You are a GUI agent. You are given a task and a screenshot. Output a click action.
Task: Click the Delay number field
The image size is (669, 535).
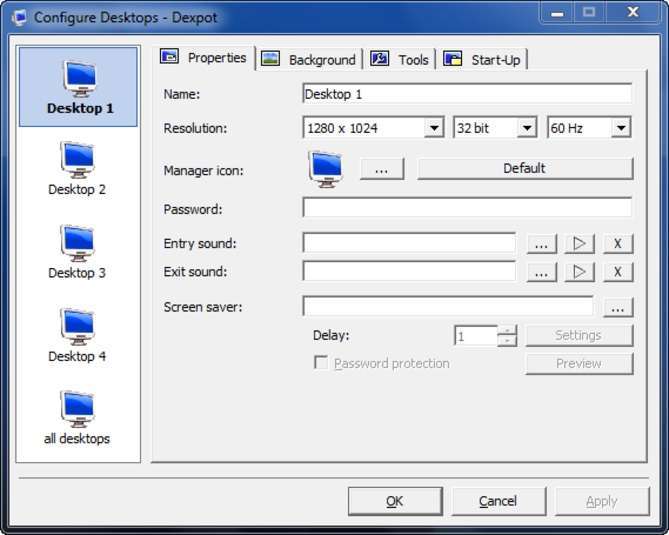(x=476, y=336)
